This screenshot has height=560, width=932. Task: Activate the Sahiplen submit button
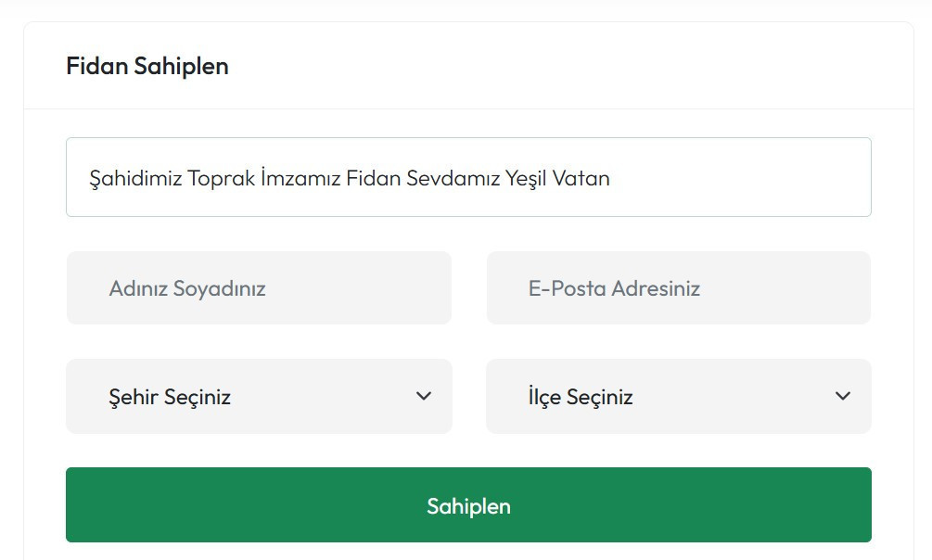(x=467, y=505)
